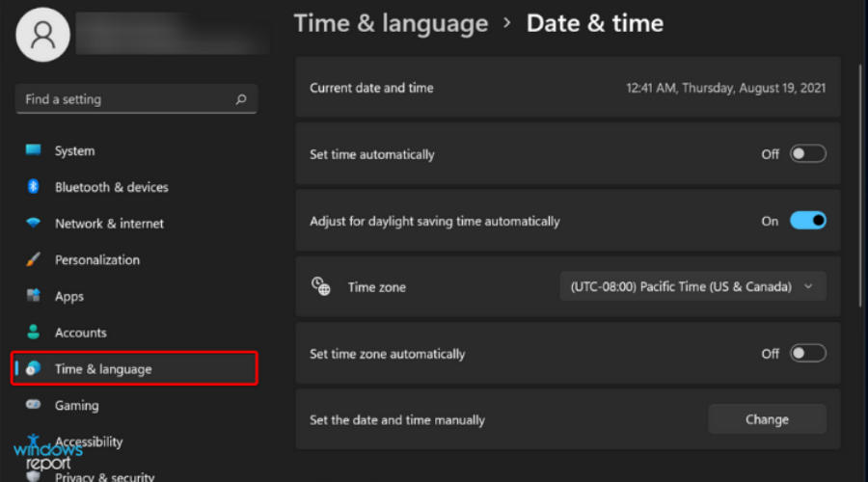The width and height of the screenshot is (868, 482).
Task: Select Time & language in the sidebar
Action: click(103, 369)
